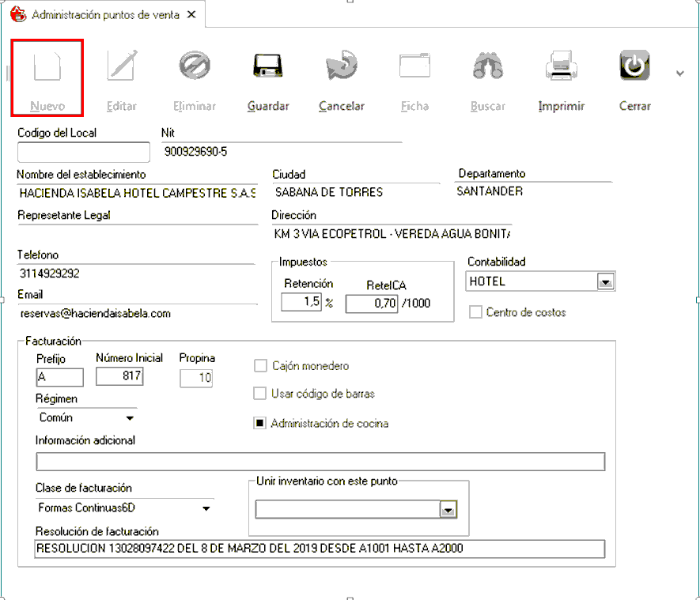
Task: Click the Cancelar undo arrow icon
Action: [x=342, y=67]
